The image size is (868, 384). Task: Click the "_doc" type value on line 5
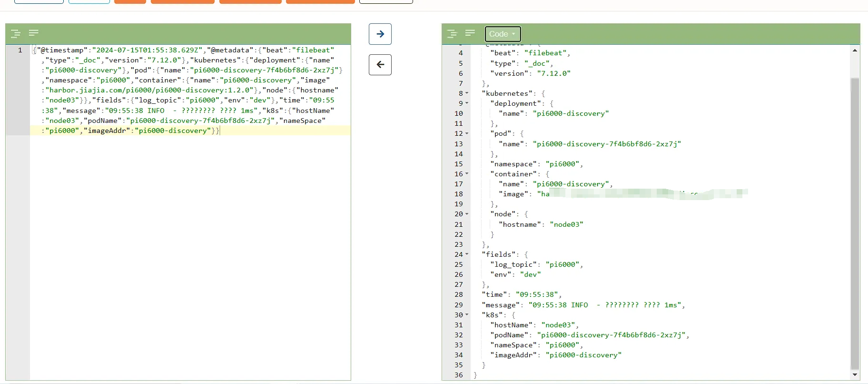click(537, 63)
